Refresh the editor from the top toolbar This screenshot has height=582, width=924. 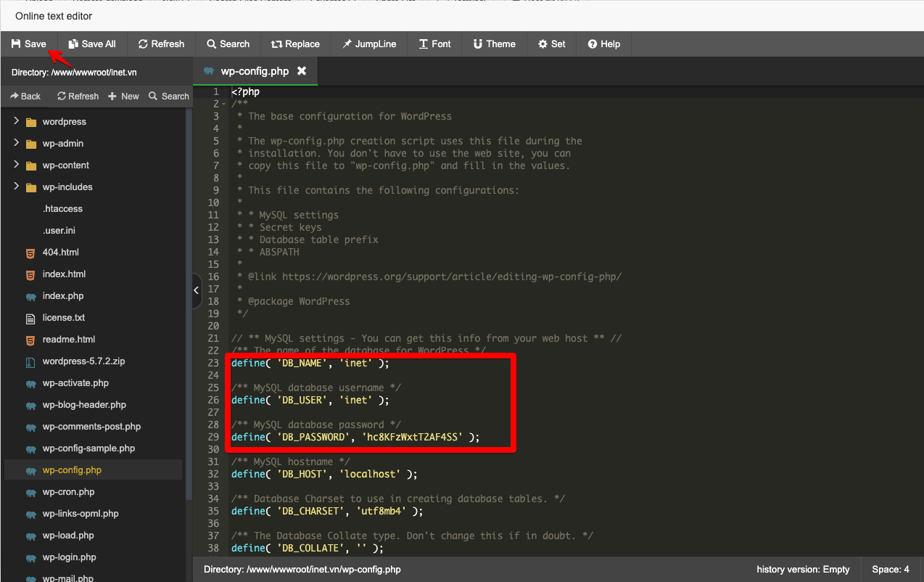(161, 44)
